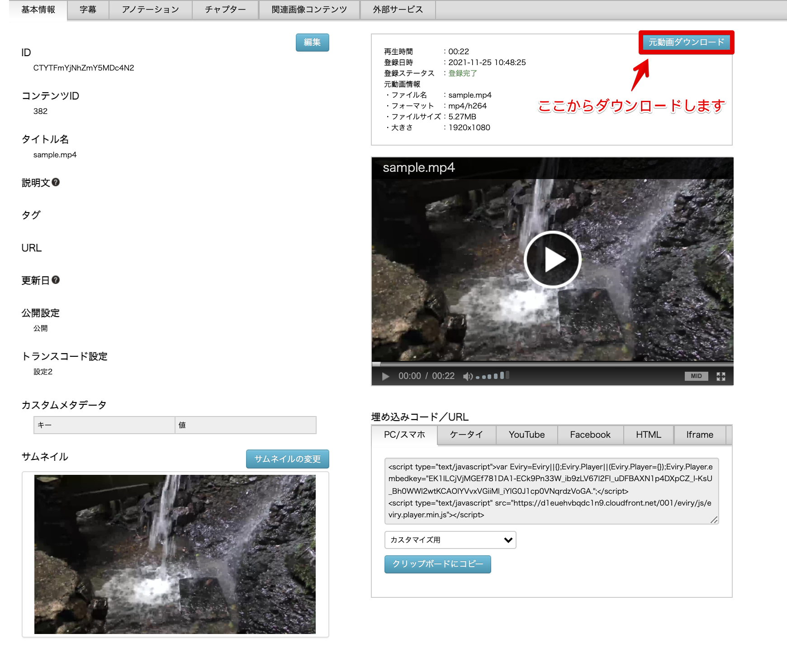This screenshot has width=787, height=672.
Task: Click the content ID value 382
Action: coord(40,111)
